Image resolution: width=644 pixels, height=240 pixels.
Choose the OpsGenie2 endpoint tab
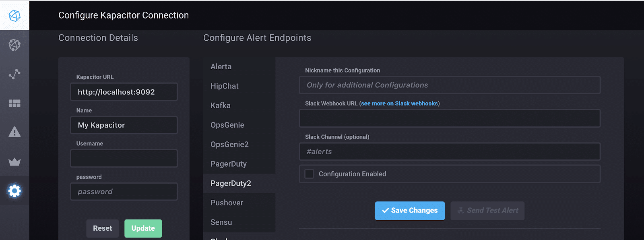point(229,145)
